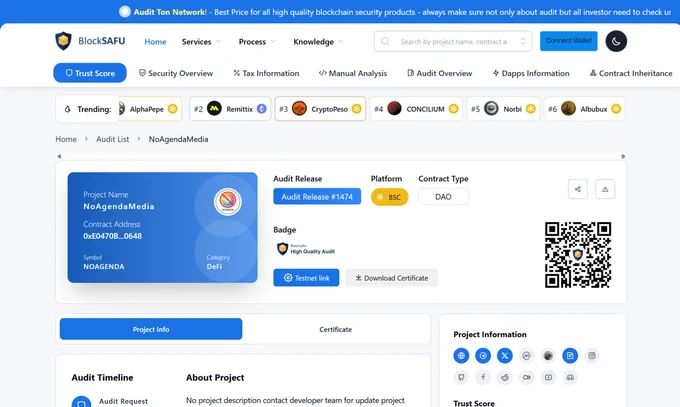The height and width of the screenshot is (407, 680).
Task: Open trending project AlphaPepe
Action: pyautogui.click(x=150, y=109)
